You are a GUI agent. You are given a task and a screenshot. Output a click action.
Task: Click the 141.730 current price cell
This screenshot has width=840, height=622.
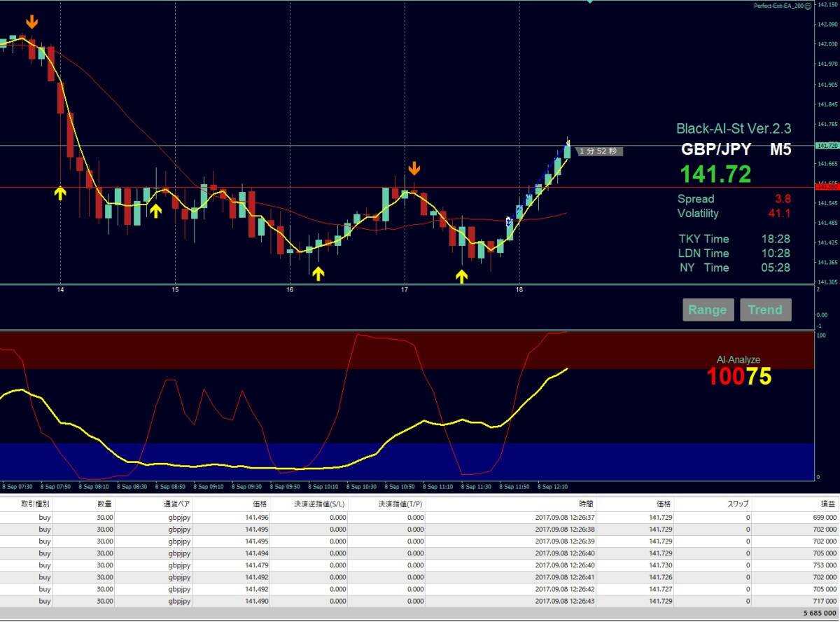click(661, 565)
